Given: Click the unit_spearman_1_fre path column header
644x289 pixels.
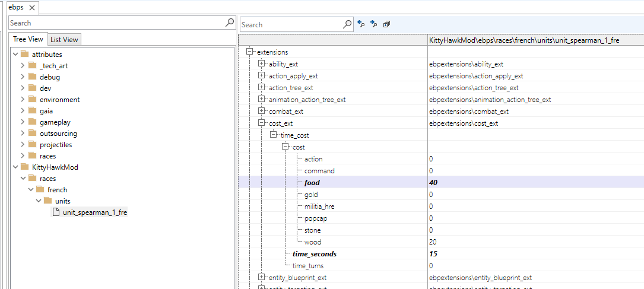Looking at the screenshot, I should tap(535, 40).
